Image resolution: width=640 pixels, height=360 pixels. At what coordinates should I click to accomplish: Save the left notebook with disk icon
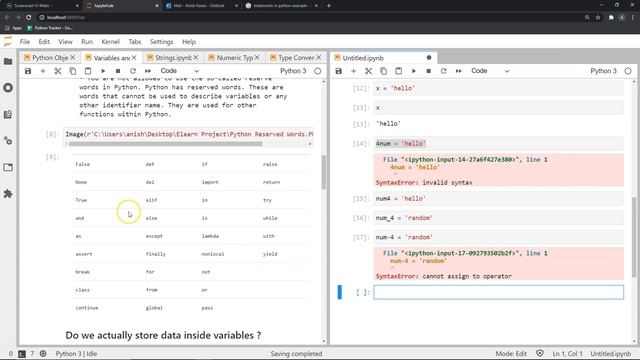[28, 71]
